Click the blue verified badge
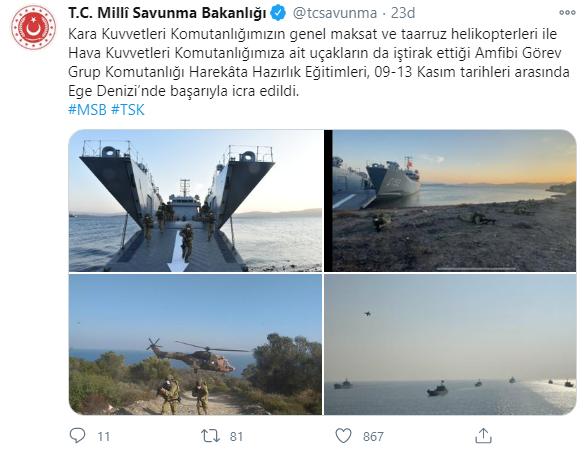Viewport: 587px width, 451px height. coord(278,13)
